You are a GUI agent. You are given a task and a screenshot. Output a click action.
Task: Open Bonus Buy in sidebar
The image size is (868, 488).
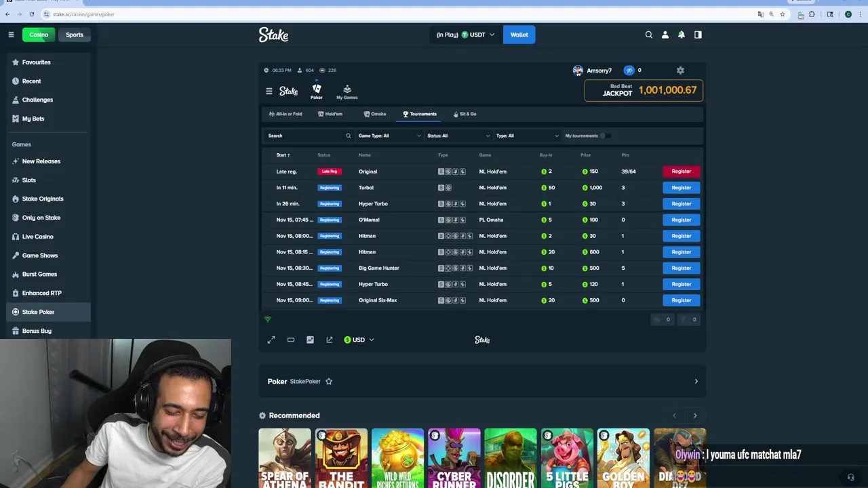coord(47,331)
